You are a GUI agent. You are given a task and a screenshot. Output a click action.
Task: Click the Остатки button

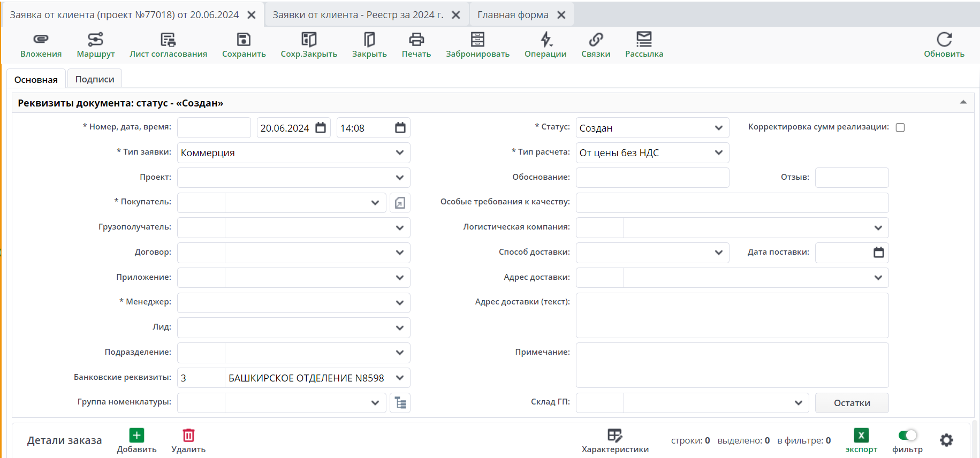852,403
